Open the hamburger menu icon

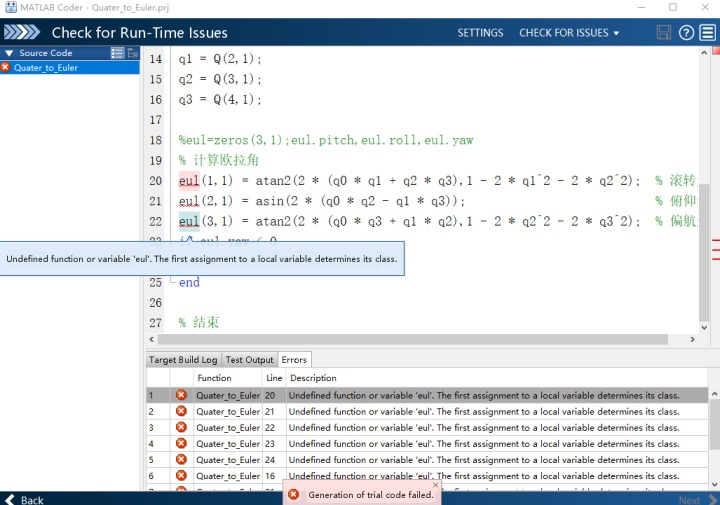708,33
